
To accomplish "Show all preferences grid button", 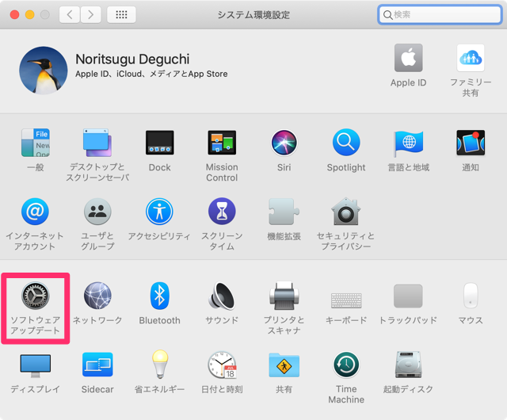I will click(121, 14).
